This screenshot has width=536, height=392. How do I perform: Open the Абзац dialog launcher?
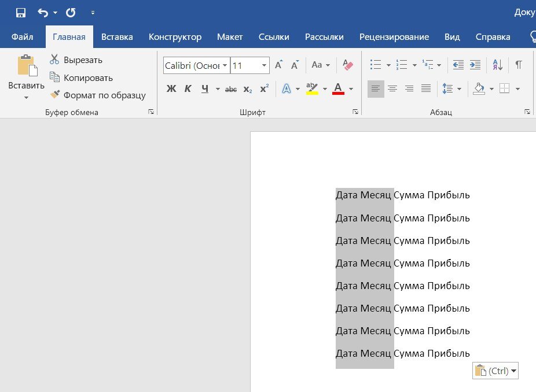(x=527, y=112)
